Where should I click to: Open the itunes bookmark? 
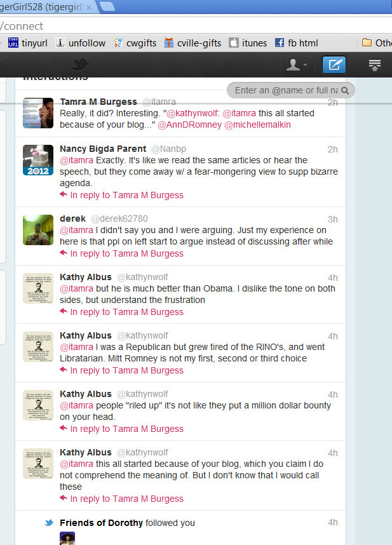pos(248,43)
